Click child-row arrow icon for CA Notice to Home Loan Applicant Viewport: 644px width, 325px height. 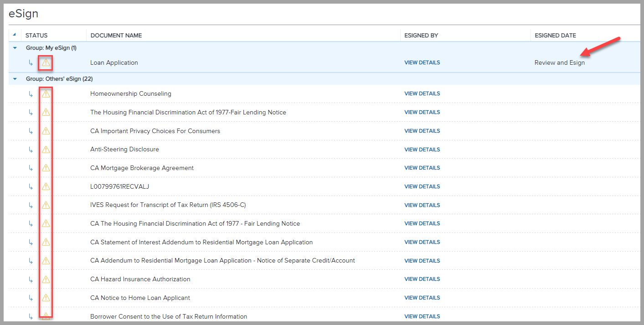tap(31, 298)
